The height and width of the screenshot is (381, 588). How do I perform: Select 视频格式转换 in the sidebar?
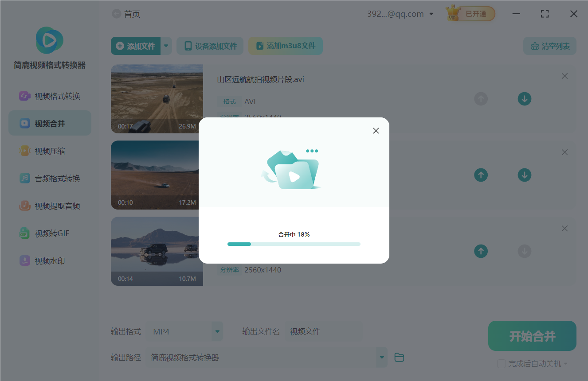click(x=49, y=96)
